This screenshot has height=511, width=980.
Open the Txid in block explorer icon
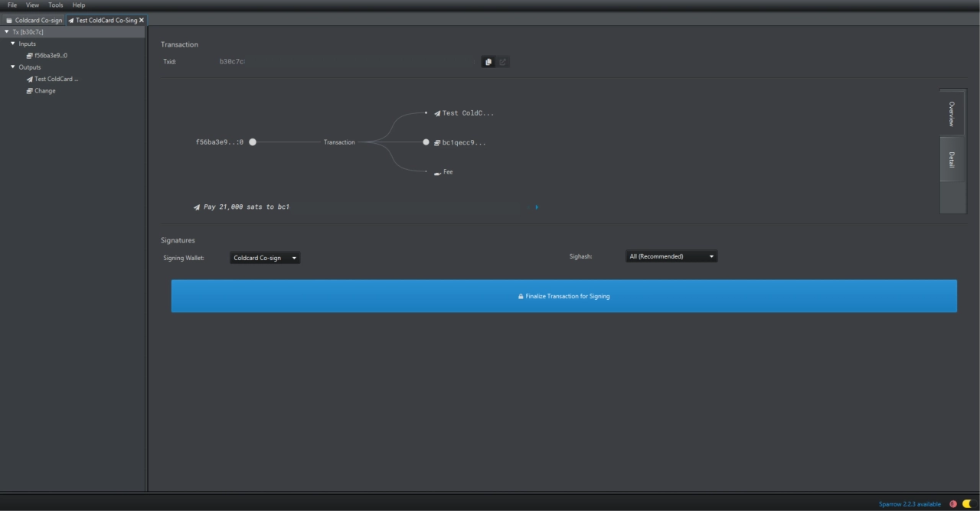click(x=503, y=62)
